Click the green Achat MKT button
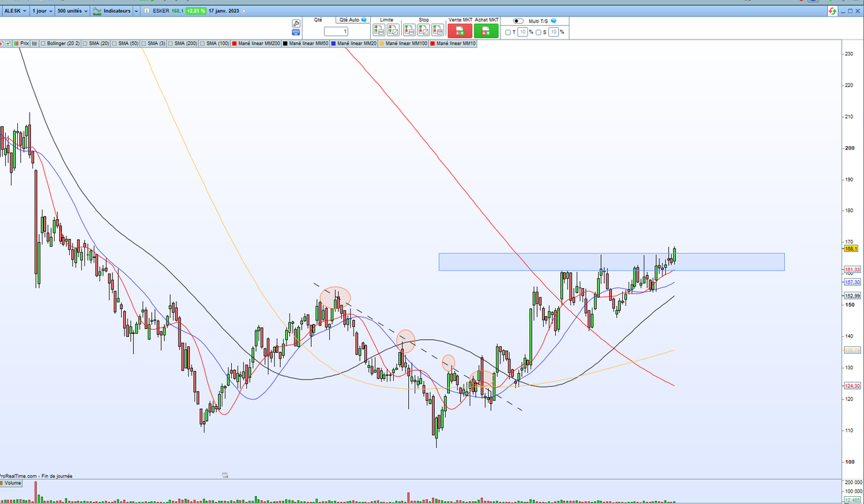This screenshot has width=864, height=504. 486,31
